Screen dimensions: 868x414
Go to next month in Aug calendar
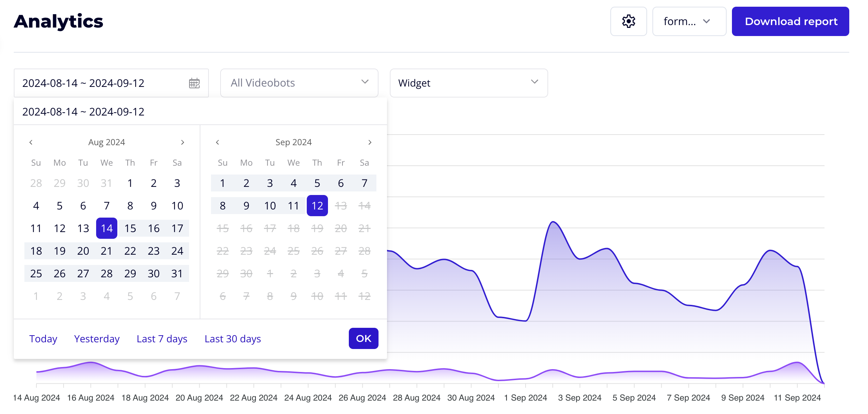click(x=182, y=142)
